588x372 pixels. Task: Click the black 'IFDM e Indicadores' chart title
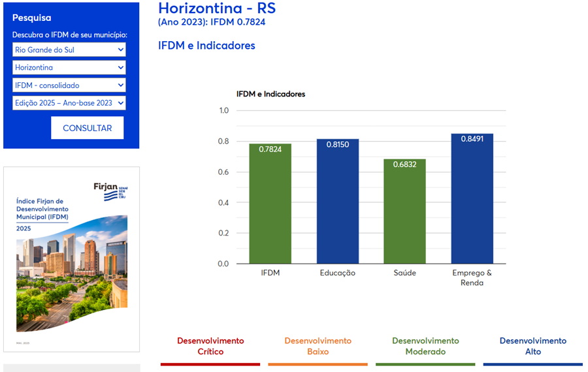point(270,94)
